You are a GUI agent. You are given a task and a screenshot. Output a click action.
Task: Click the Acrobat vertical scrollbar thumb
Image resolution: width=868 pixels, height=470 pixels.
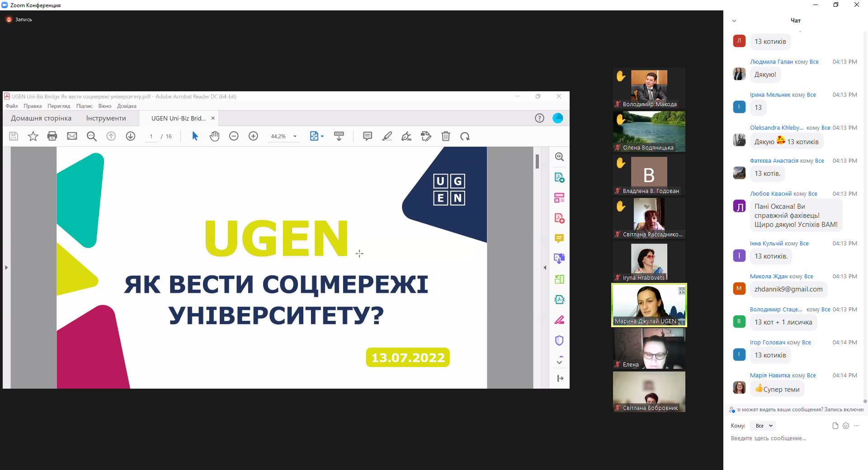tap(537, 161)
